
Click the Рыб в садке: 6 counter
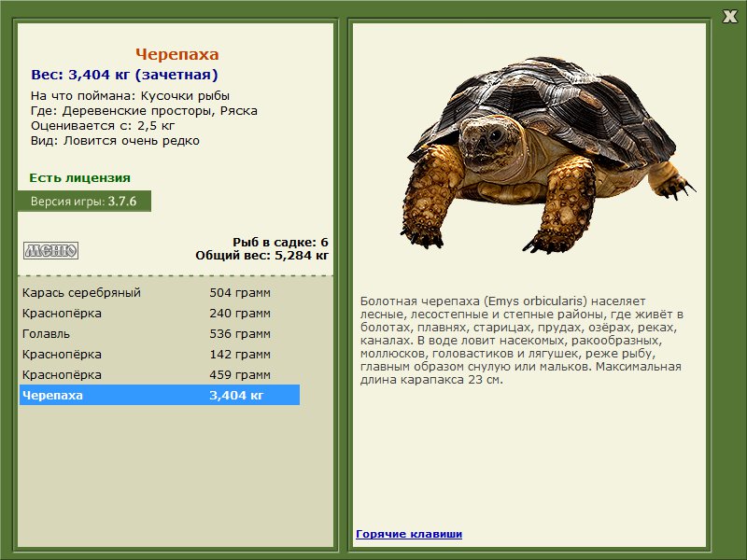pos(280,243)
